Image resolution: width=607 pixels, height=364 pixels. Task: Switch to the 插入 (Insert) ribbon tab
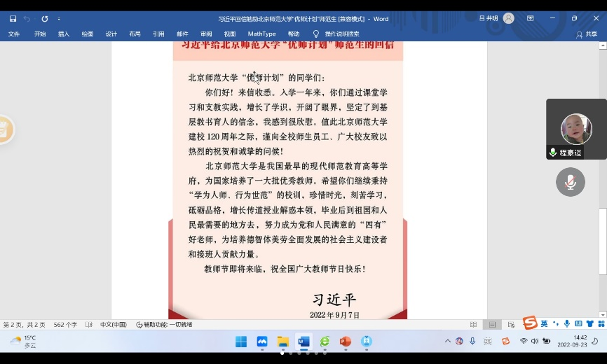pos(64,34)
